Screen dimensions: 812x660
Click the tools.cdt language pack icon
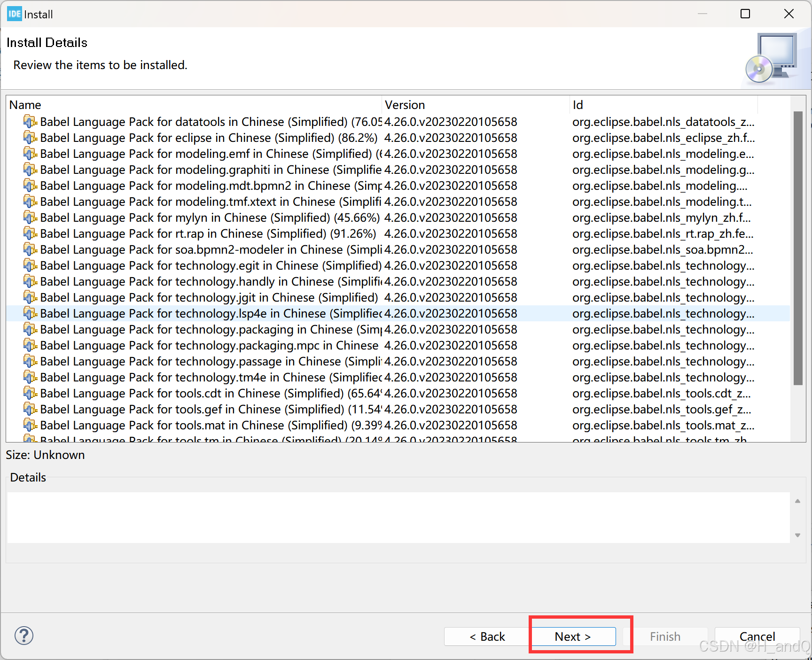pos(30,393)
